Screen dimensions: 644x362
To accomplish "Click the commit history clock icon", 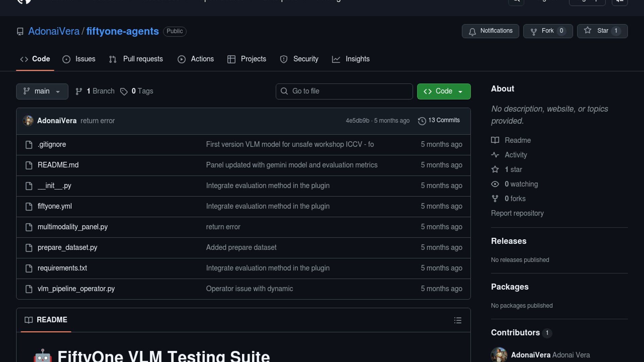I will 422,121.
